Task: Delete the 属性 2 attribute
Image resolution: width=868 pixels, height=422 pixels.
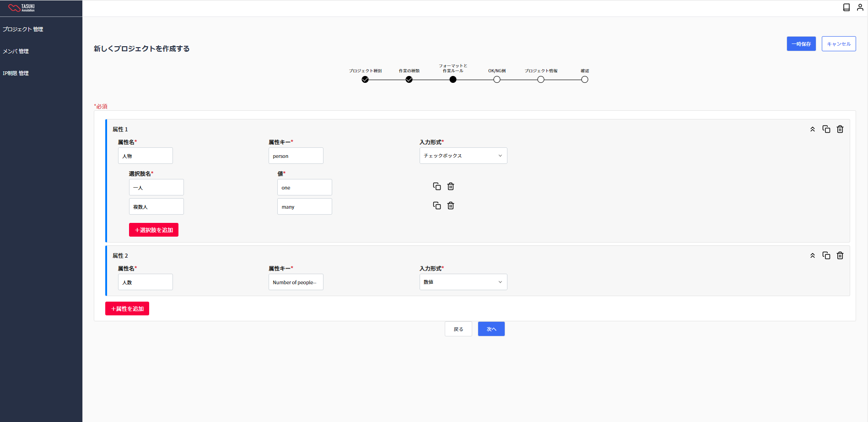Action: (x=840, y=255)
